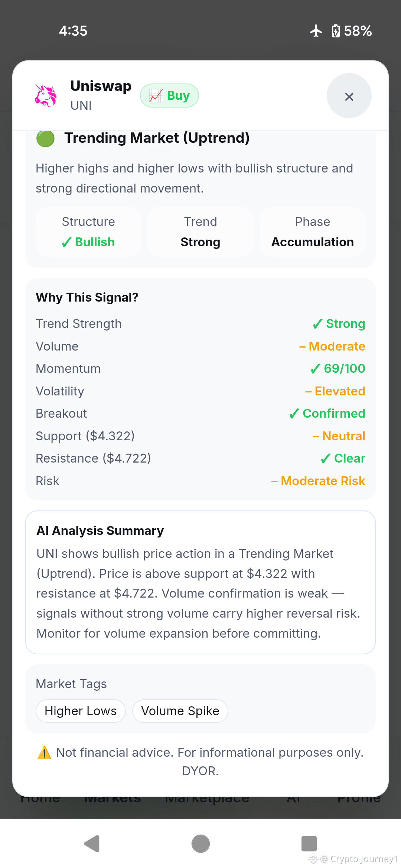
Task: Close the Uniswap signal dialog
Action: point(349,96)
